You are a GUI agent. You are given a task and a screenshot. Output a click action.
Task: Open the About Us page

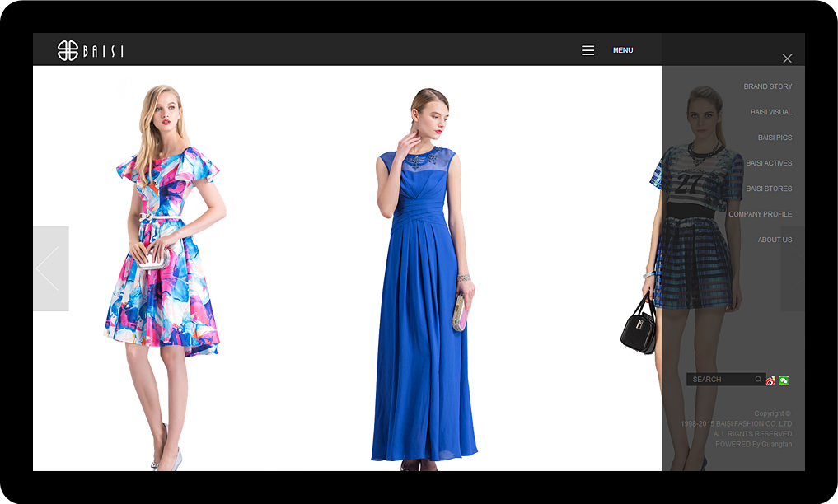[775, 240]
